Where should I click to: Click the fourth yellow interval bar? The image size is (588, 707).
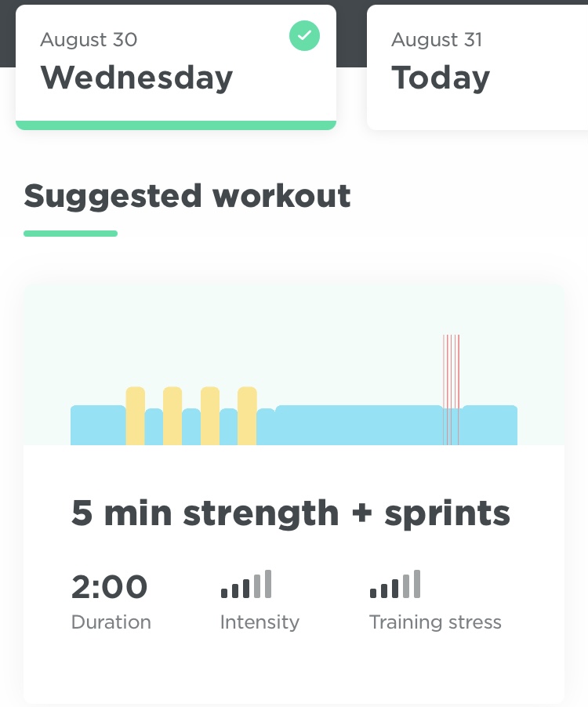[247, 415]
